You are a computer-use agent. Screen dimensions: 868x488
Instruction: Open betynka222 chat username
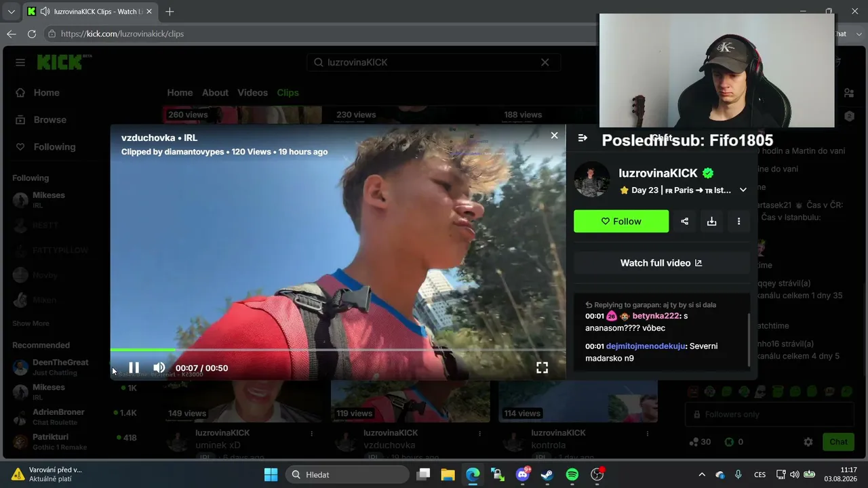pos(656,316)
